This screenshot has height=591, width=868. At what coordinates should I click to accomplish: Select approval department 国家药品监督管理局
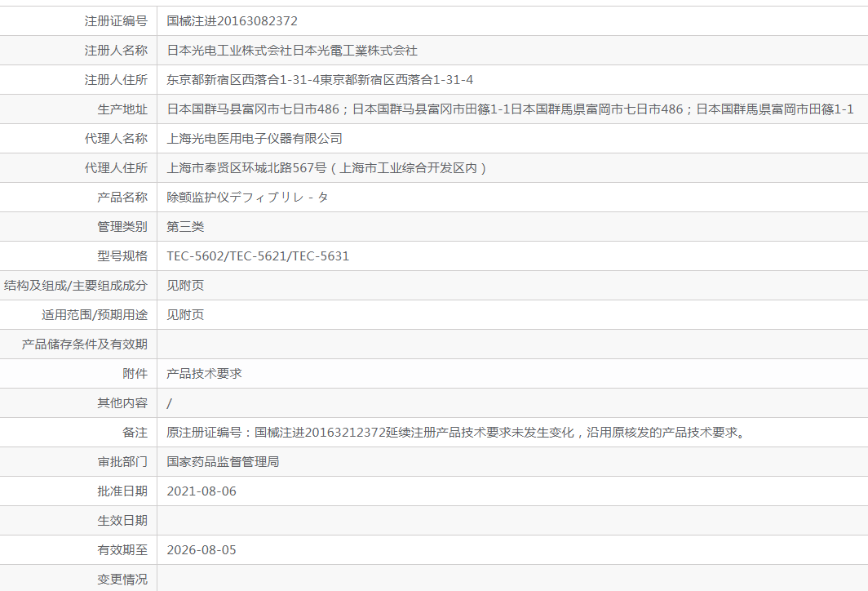click(223, 461)
